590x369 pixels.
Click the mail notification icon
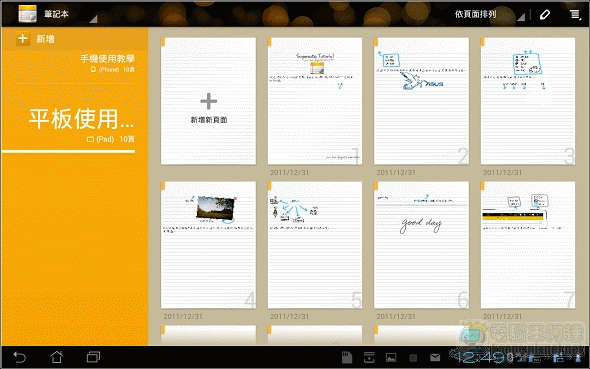[435, 357]
